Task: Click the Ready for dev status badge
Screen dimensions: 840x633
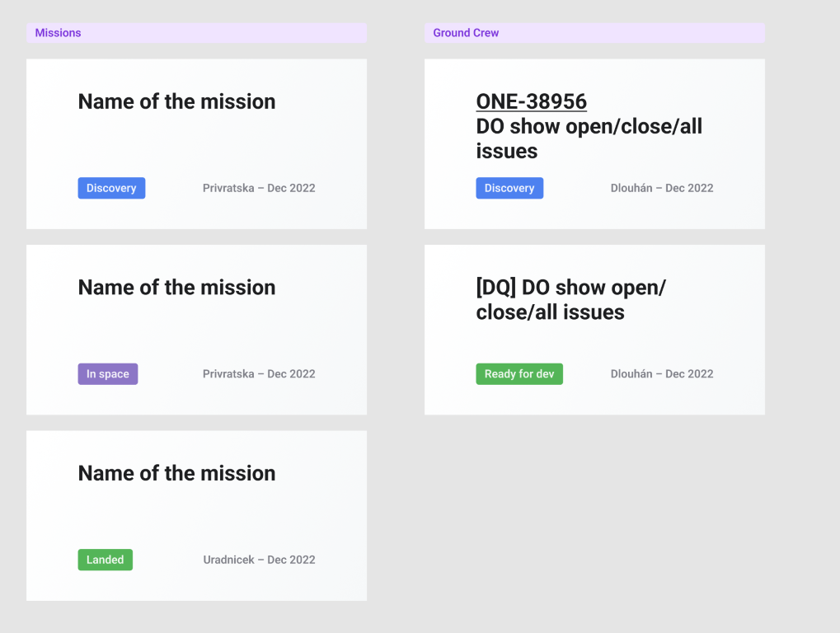Action: coord(519,374)
